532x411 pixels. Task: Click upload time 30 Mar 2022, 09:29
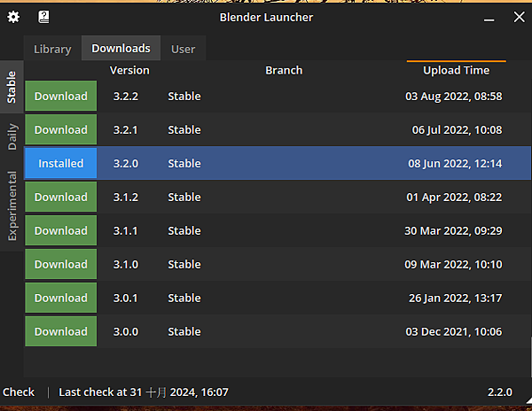point(453,230)
